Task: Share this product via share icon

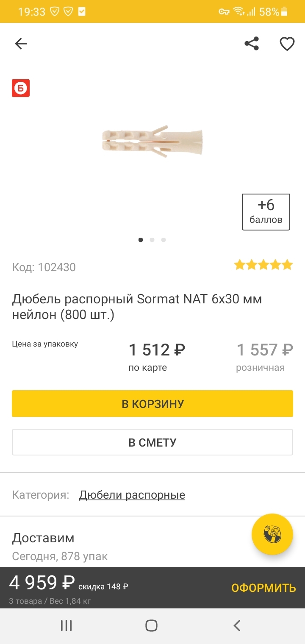Action: pos(252,44)
